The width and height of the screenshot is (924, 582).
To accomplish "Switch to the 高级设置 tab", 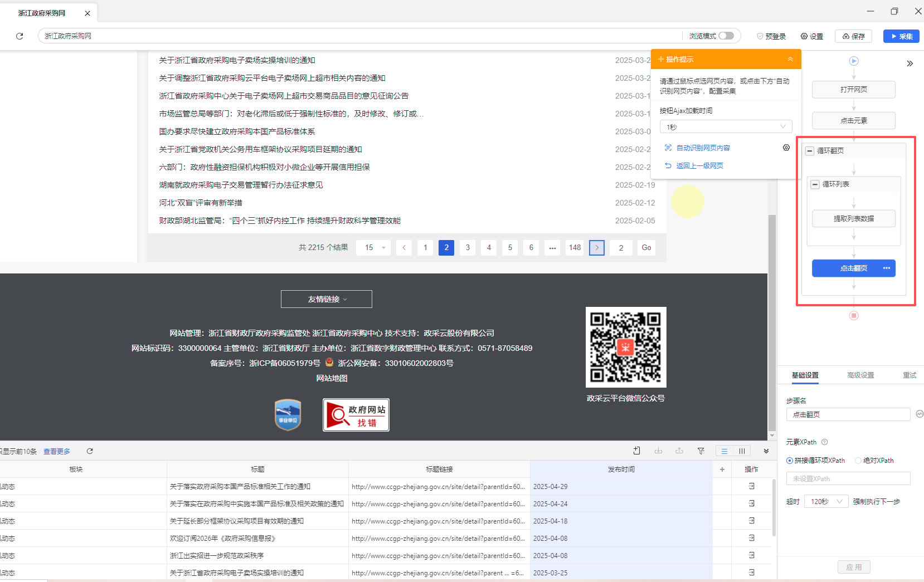I will pyautogui.click(x=860, y=375).
